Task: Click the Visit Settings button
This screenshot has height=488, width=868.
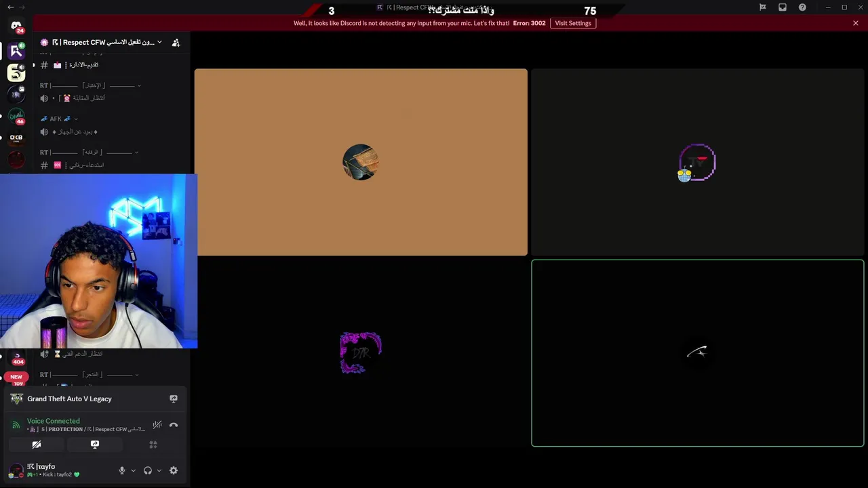Action: (x=573, y=23)
